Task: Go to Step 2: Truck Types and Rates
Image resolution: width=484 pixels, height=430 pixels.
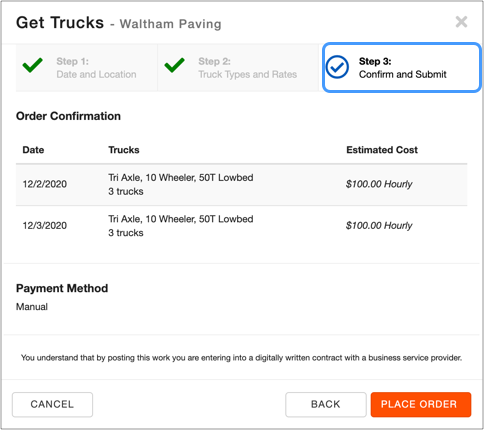Action: (238, 68)
